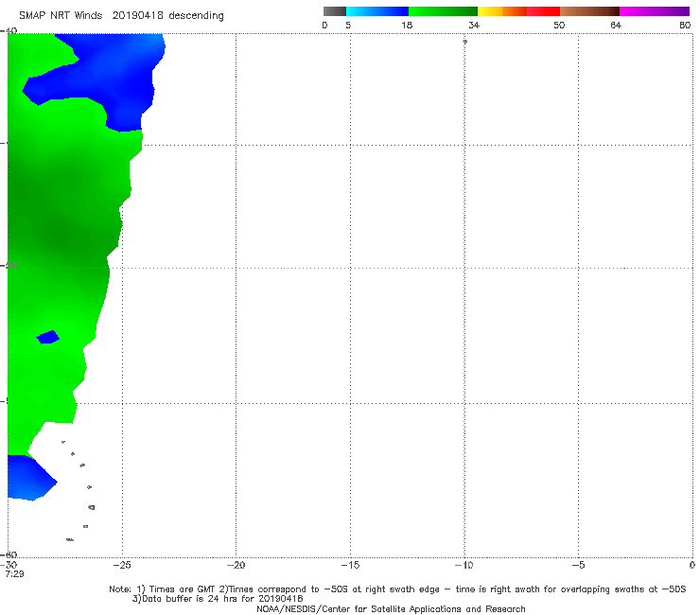Click the longitude axis label '-20'
The width and height of the screenshot is (700, 615).
tap(236, 565)
